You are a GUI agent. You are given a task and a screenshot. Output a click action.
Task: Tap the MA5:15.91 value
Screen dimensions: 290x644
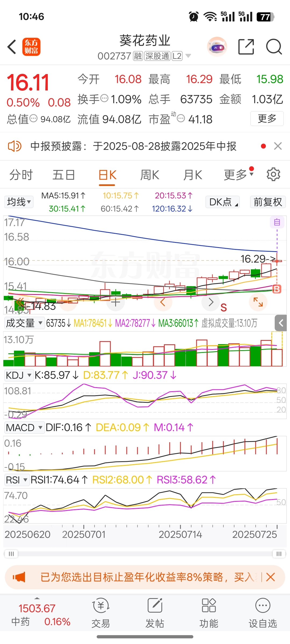63,196
